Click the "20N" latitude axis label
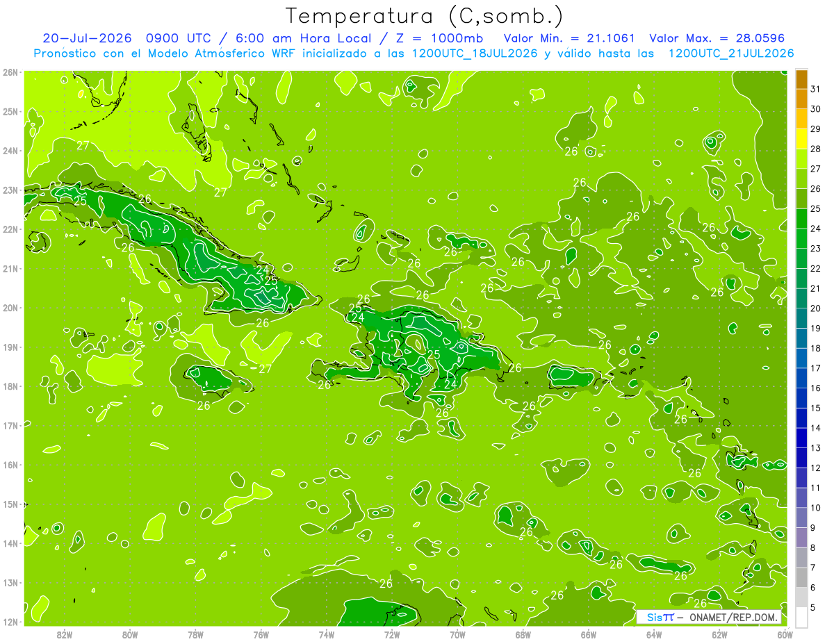 tap(11, 308)
